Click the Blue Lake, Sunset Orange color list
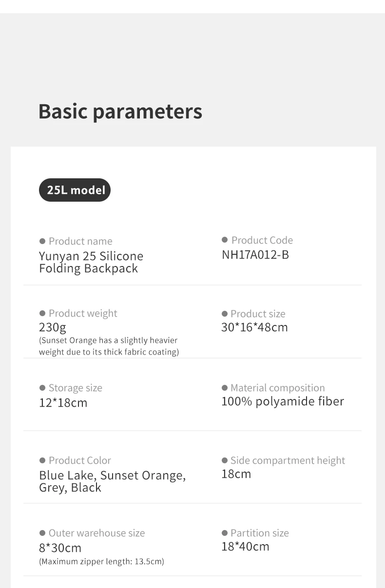This screenshot has height=588, width=385. (x=113, y=481)
